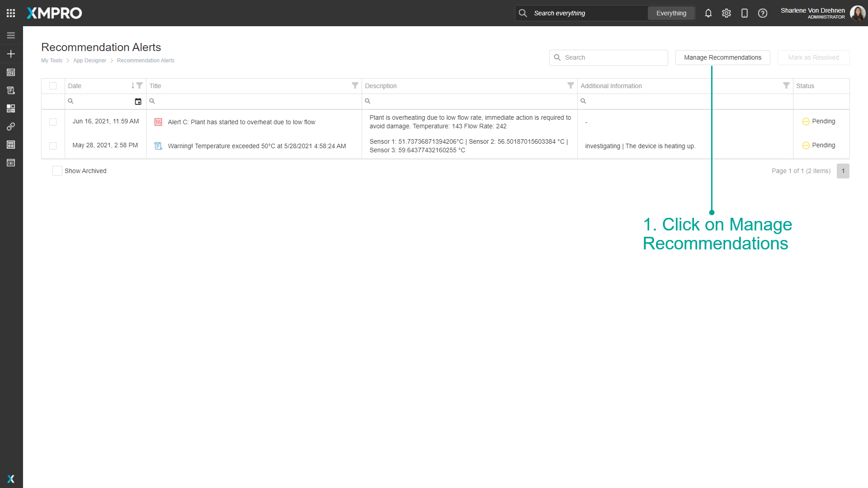Click the Everything search scope button
Screen dimensions: 868x488
click(671, 13)
